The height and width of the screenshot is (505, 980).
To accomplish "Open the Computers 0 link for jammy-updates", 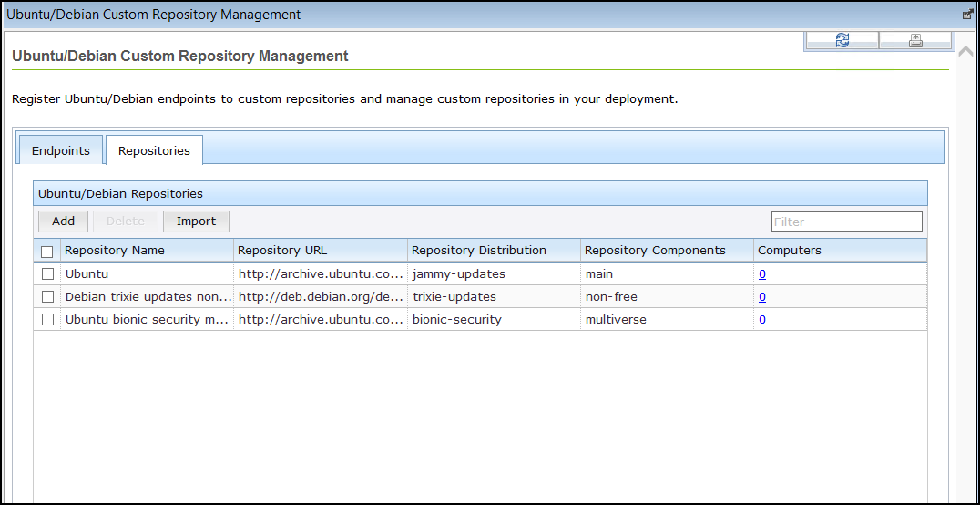I will [x=762, y=274].
